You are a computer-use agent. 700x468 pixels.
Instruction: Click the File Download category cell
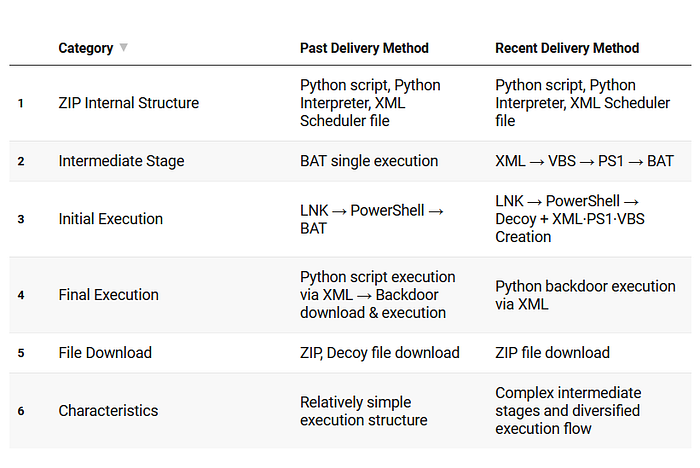pos(105,353)
